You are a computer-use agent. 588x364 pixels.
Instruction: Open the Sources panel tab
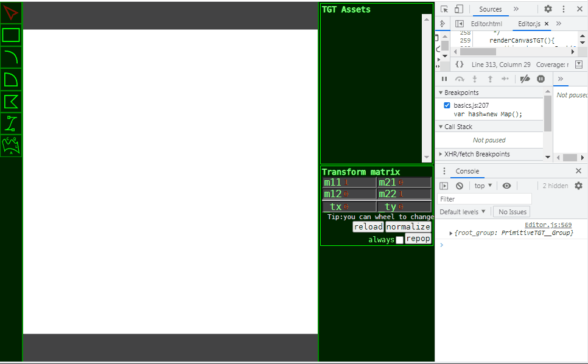point(490,9)
